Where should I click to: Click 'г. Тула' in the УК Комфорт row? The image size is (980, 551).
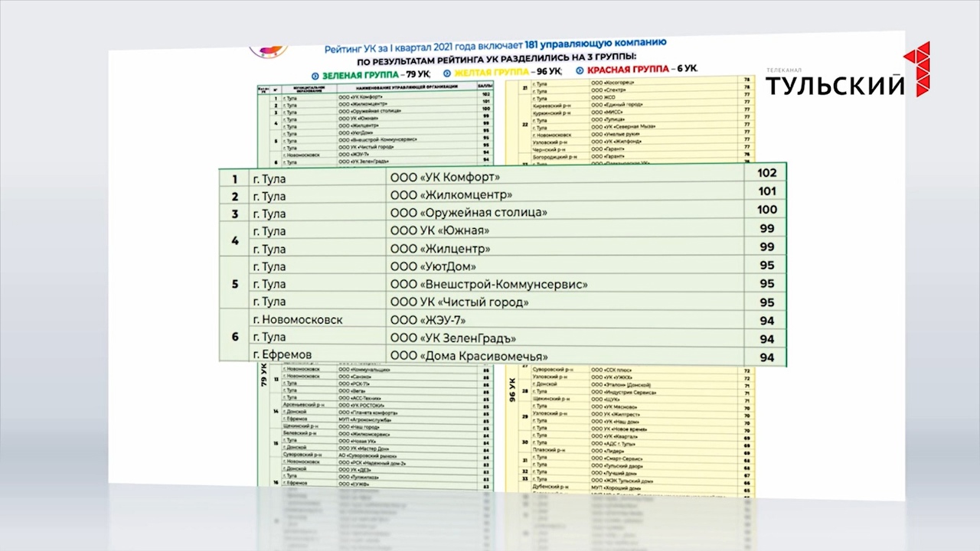click(x=269, y=178)
